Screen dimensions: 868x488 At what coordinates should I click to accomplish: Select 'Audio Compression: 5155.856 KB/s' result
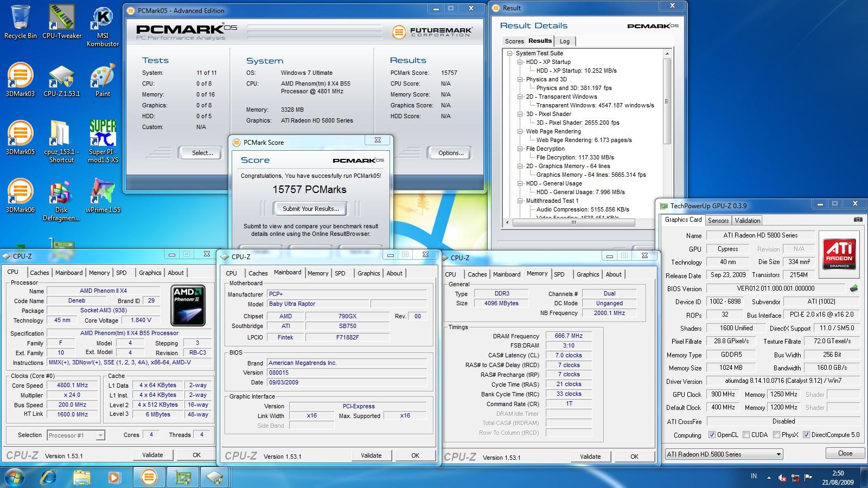click(583, 209)
